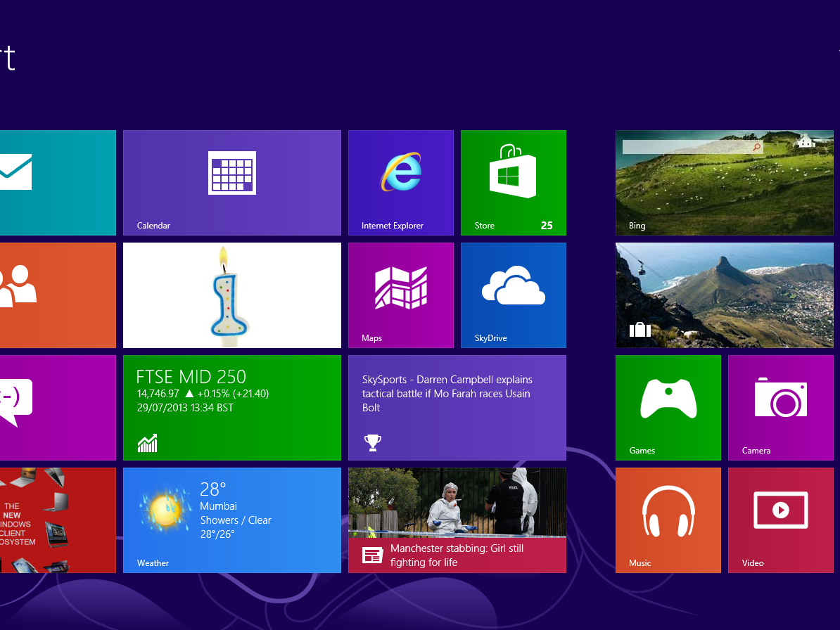Open the Mail tile envelope icon
This screenshot has width=840, height=630.
[x=15, y=172]
